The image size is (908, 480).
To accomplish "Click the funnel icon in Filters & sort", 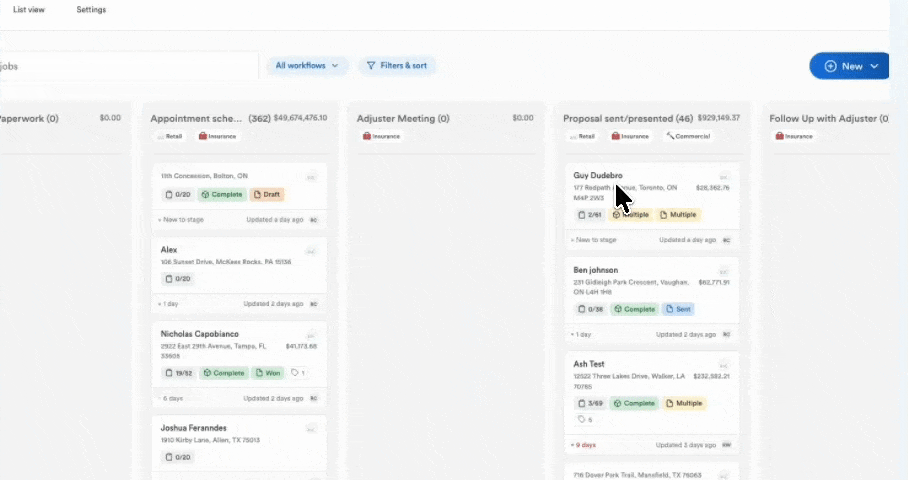I will [371, 65].
